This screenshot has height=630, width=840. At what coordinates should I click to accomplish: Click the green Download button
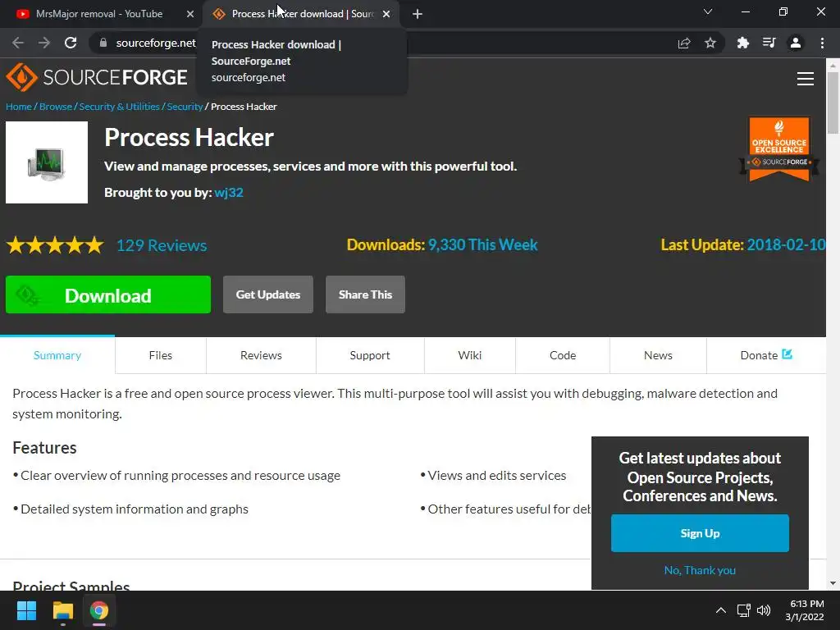click(108, 294)
